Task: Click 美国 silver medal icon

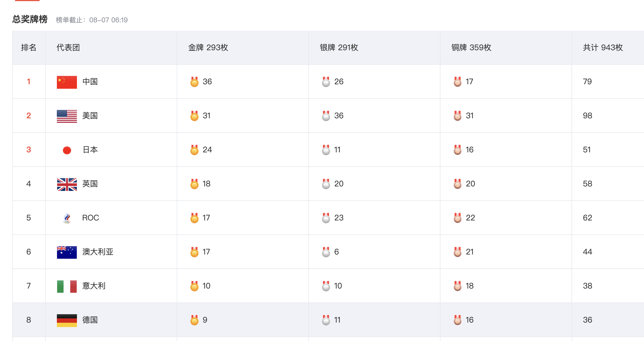Action: click(326, 116)
